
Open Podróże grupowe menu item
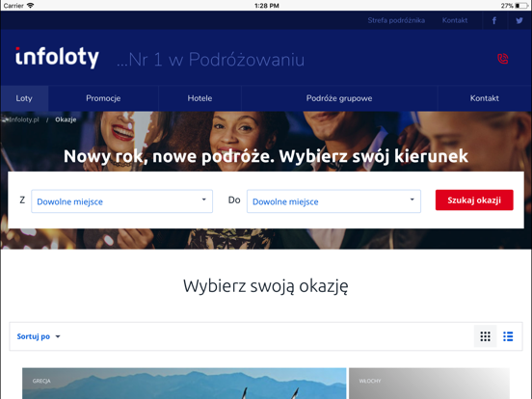point(339,98)
